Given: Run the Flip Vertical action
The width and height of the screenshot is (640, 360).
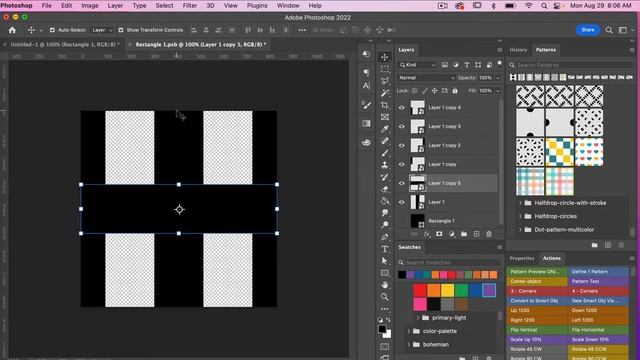Looking at the screenshot, I should click(x=537, y=330).
